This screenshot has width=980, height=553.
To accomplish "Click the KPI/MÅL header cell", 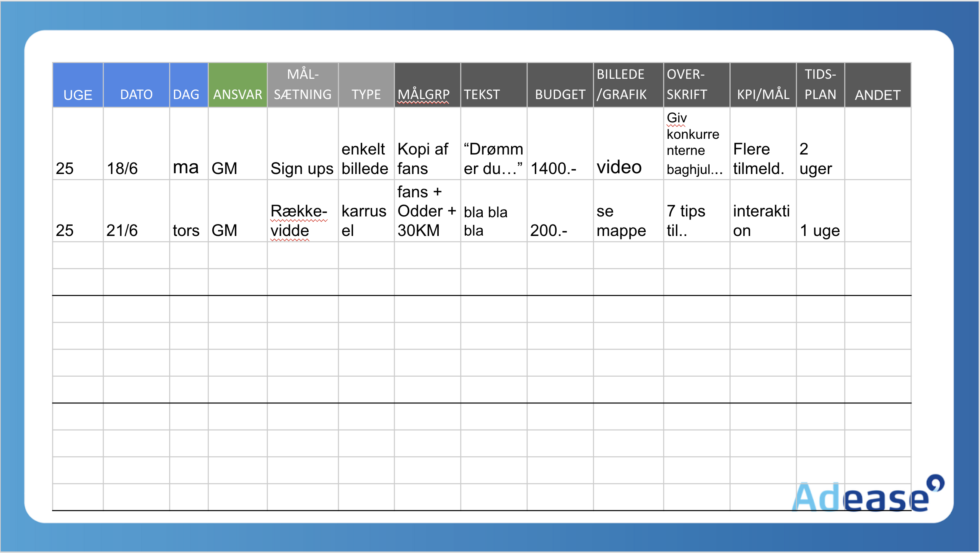I will (763, 85).
